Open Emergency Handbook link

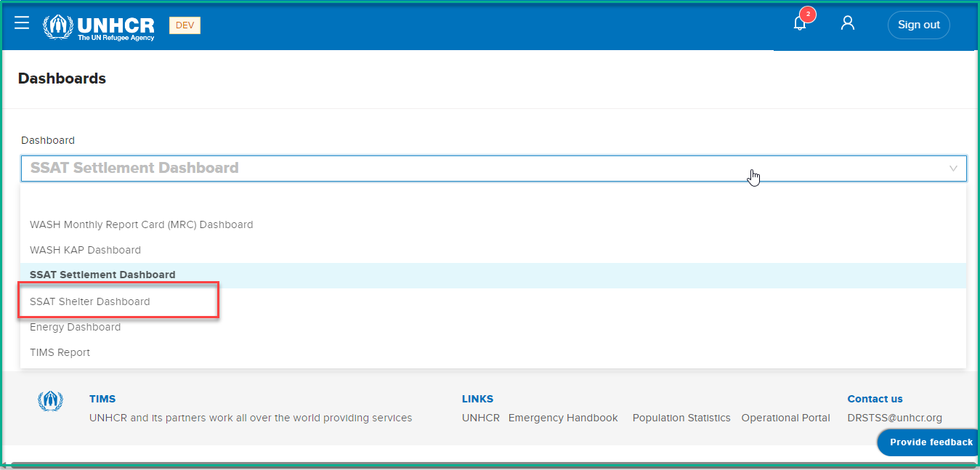tap(563, 418)
